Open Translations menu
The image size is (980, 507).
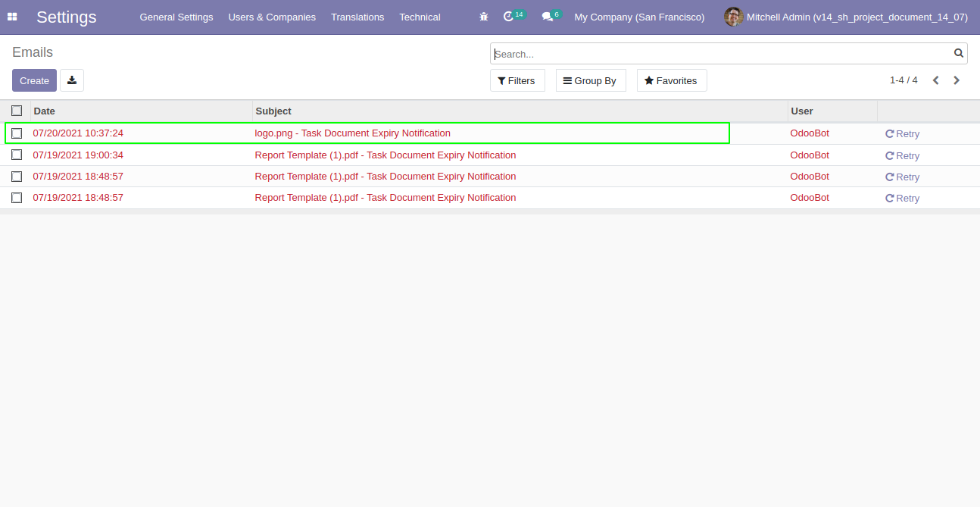coord(357,17)
